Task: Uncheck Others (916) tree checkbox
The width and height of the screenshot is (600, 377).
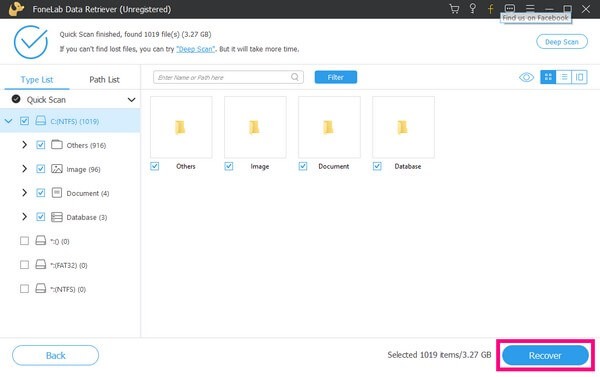Action: (41, 145)
